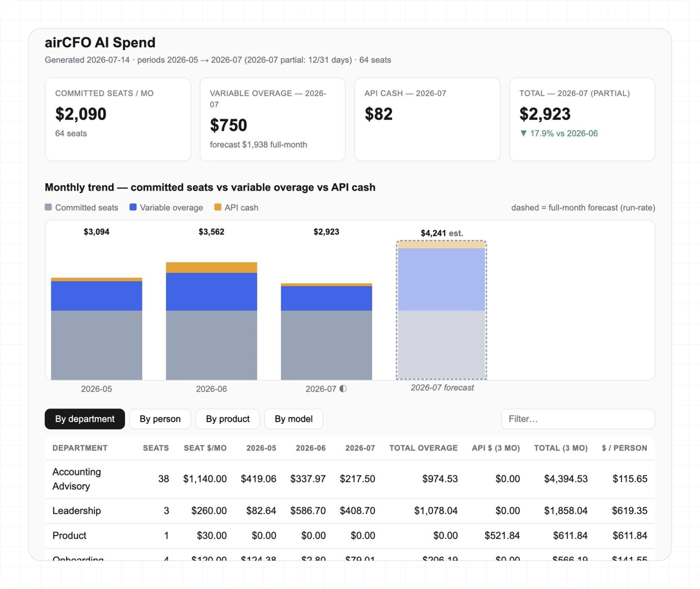
Task: Click the 2026-06 table column header
Action: [x=311, y=448]
